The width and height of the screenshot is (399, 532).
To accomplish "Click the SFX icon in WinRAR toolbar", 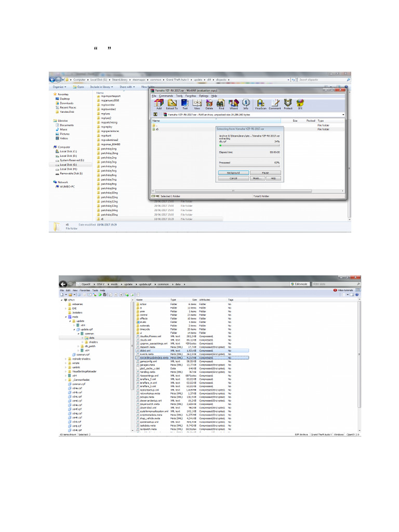I will coord(300,104).
